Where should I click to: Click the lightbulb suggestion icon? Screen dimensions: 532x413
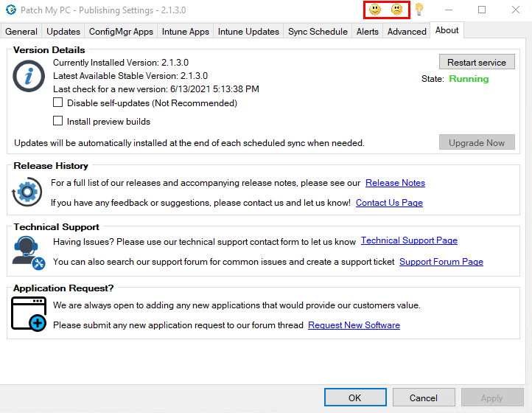click(x=419, y=10)
